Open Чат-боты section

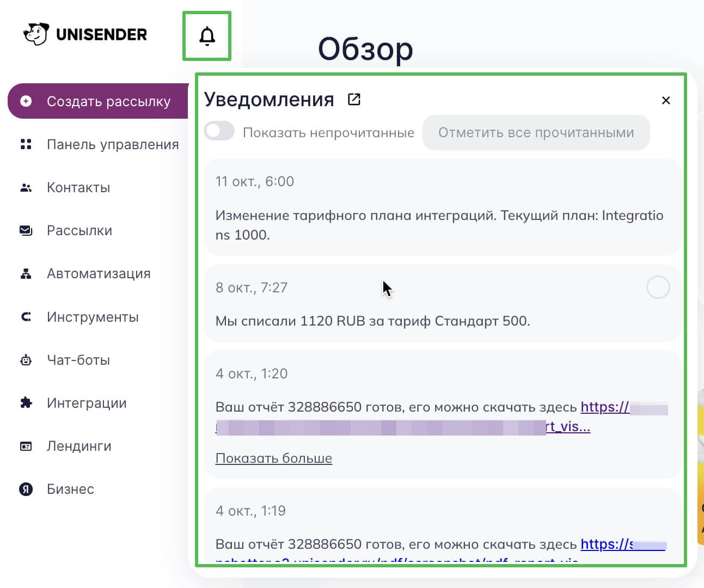point(78,360)
